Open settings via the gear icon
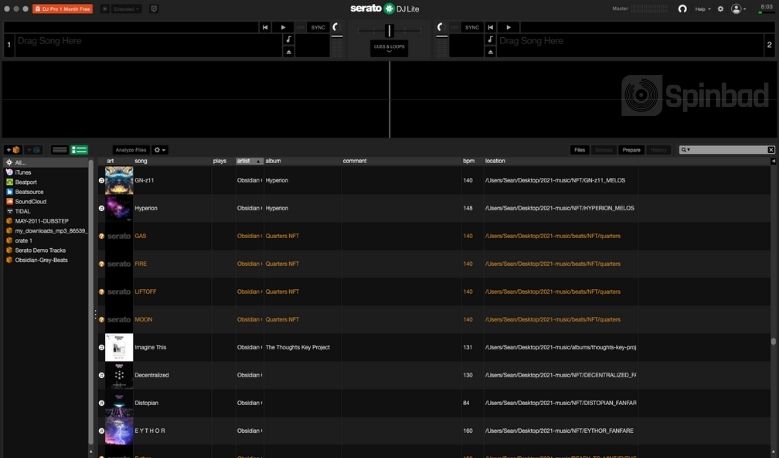 point(720,9)
